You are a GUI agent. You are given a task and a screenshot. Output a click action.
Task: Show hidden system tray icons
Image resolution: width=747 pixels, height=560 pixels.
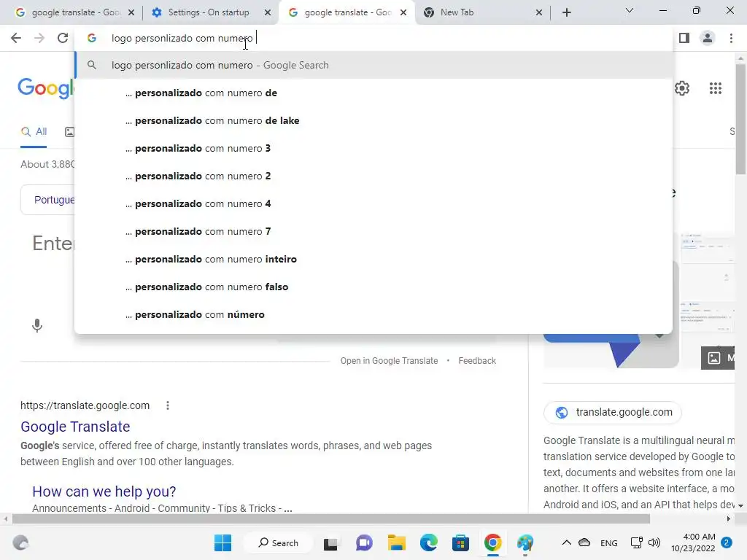pos(566,542)
